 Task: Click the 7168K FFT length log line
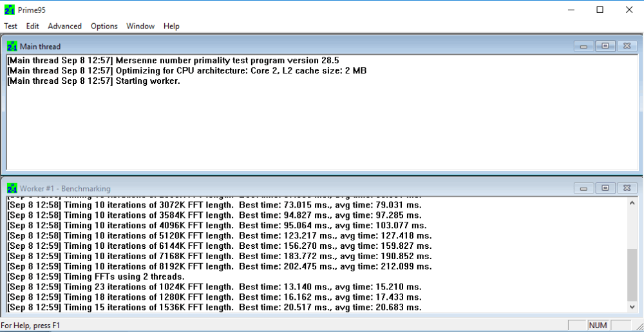(x=220, y=256)
